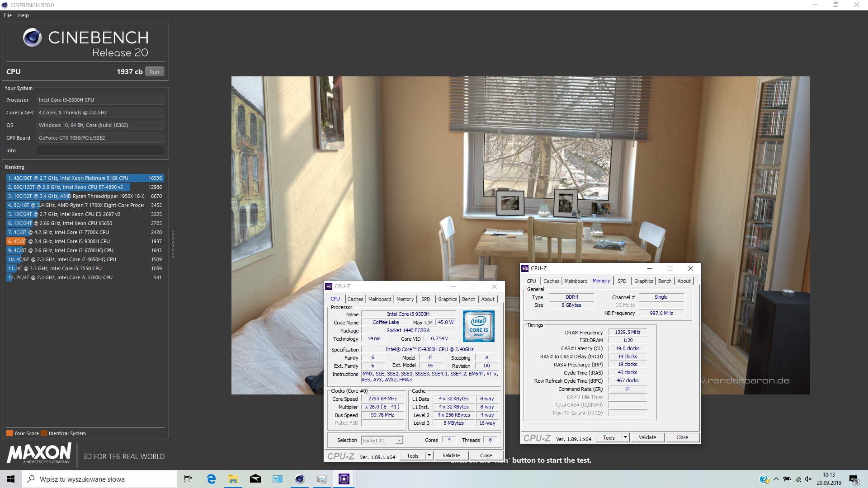The width and height of the screenshot is (868, 488).
Task: Switch to Caches tab in left CPU-Z window
Action: 355,299
